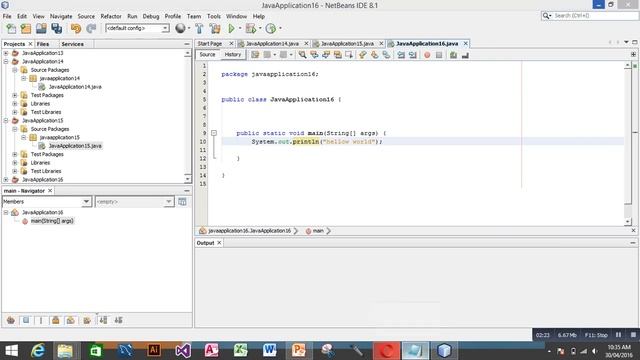
Task: Click the Windows Start button
Action: pos(11,351)
